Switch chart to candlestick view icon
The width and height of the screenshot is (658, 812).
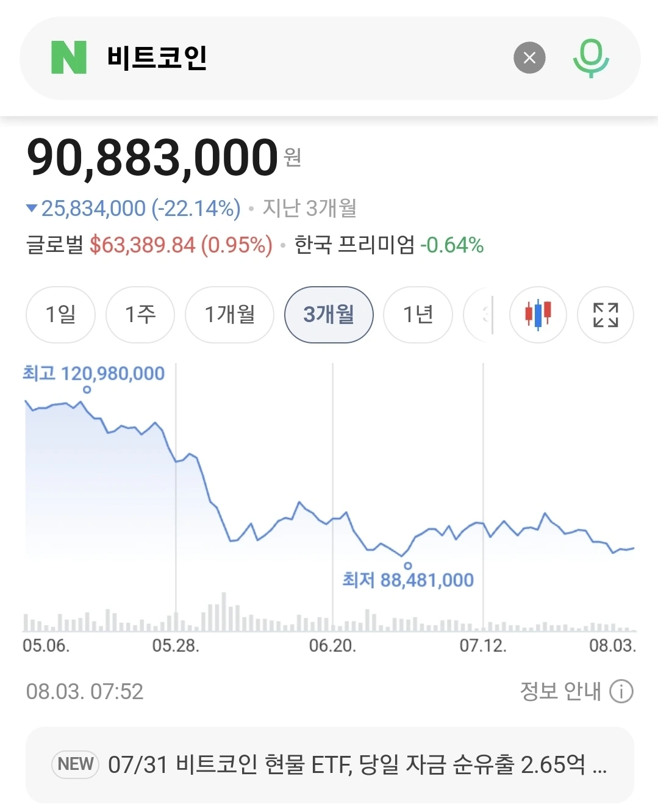click(538, 315)
